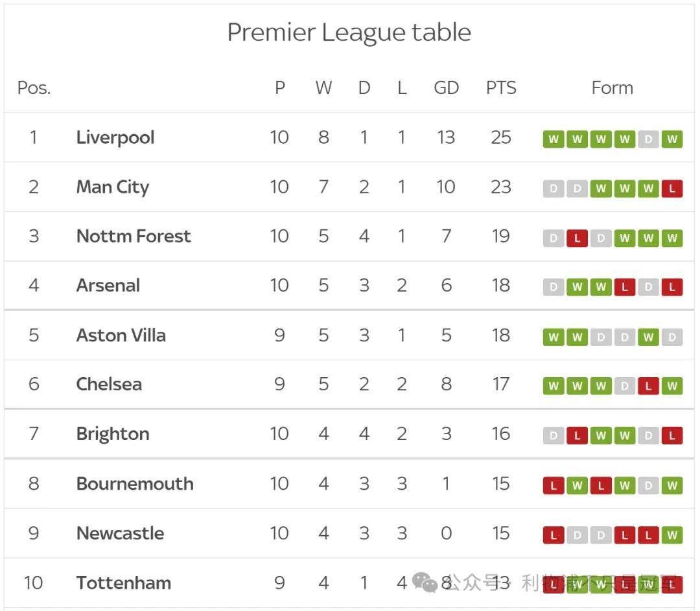The image size is (700, 611).
Task: Click Chelsea's red loss form badge
Action: click(x=648, y=386)
